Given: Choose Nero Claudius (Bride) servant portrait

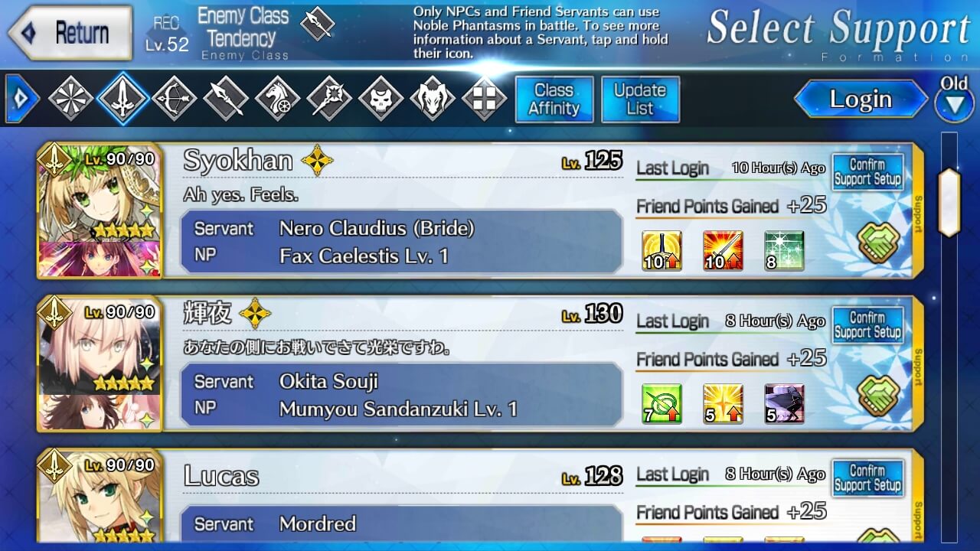Looking at the screenshot, I should pos(100,193).
